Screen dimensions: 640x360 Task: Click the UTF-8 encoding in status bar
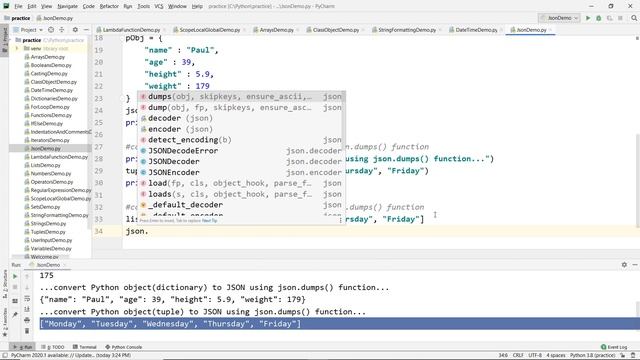(x=535, y=356)
